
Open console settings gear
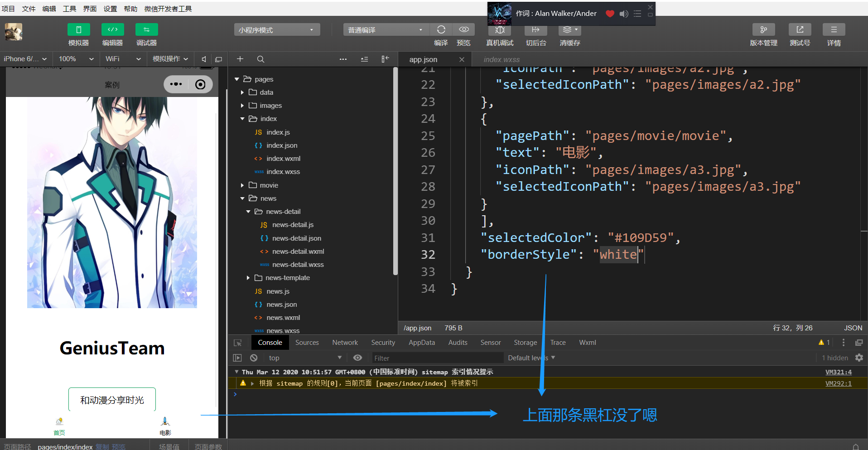pos(859,358)
